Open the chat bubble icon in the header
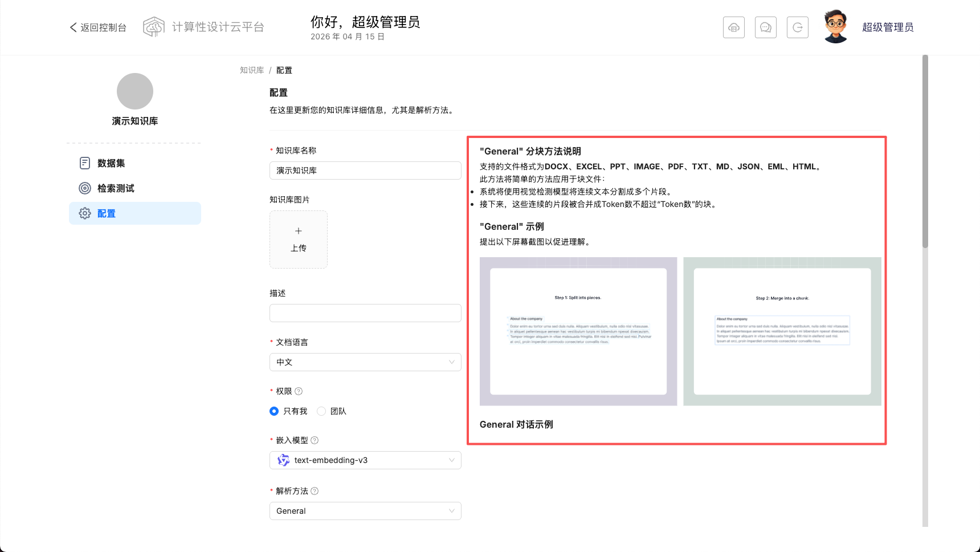 pyautogui.click(x=766, y=27)
